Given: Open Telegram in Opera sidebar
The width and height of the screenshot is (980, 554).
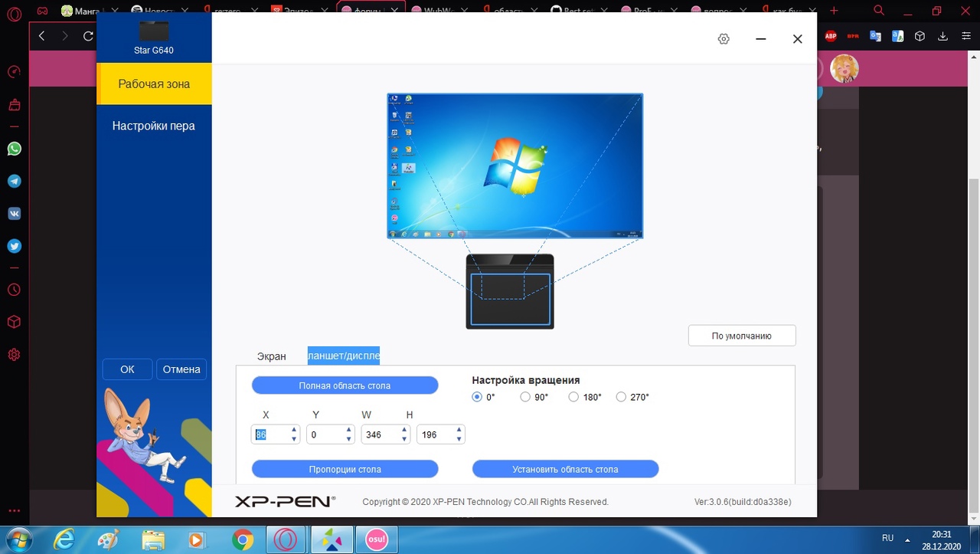Looking at the screenshot, I should point(14,181).
